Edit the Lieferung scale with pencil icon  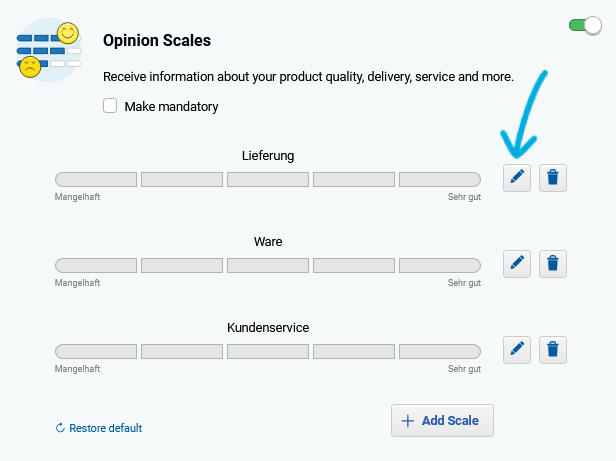[x=517, y=178]
